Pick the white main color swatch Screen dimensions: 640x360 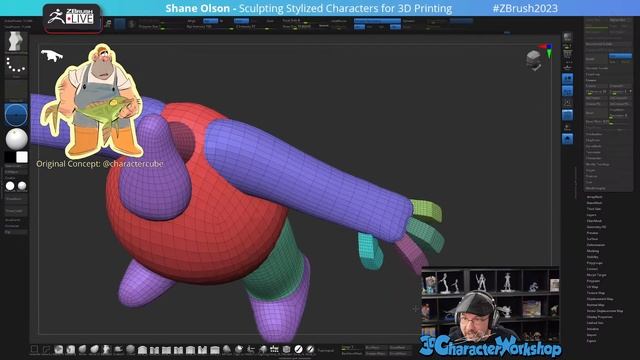click(22, 157)
